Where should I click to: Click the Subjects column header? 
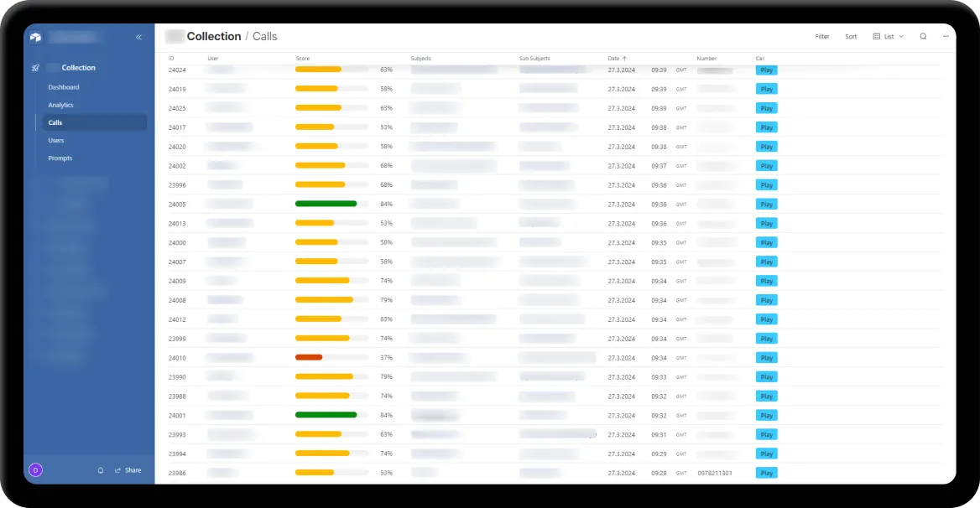pyautogui.click(x=420, y=59)
